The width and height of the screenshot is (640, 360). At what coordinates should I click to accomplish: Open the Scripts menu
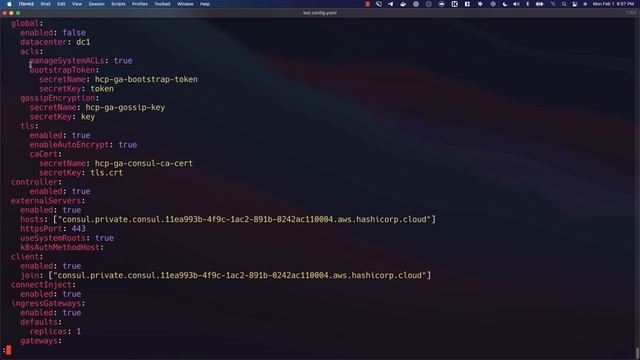tap(118, 4)
